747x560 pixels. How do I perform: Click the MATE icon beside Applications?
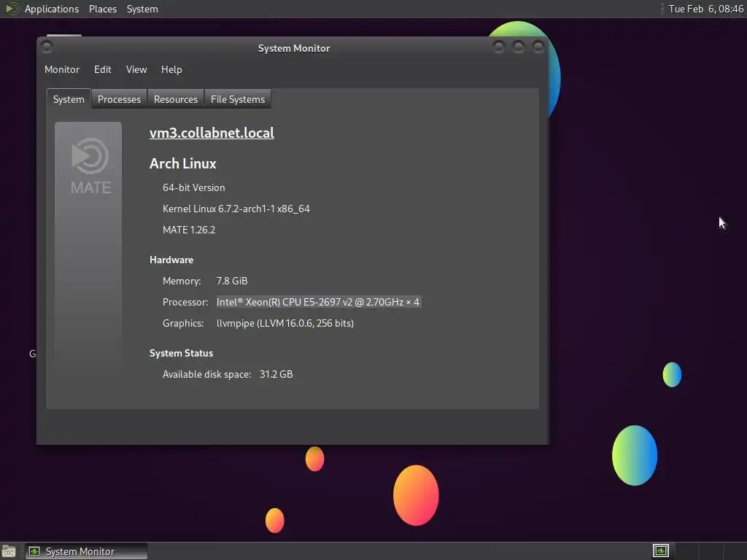(12, 9)
